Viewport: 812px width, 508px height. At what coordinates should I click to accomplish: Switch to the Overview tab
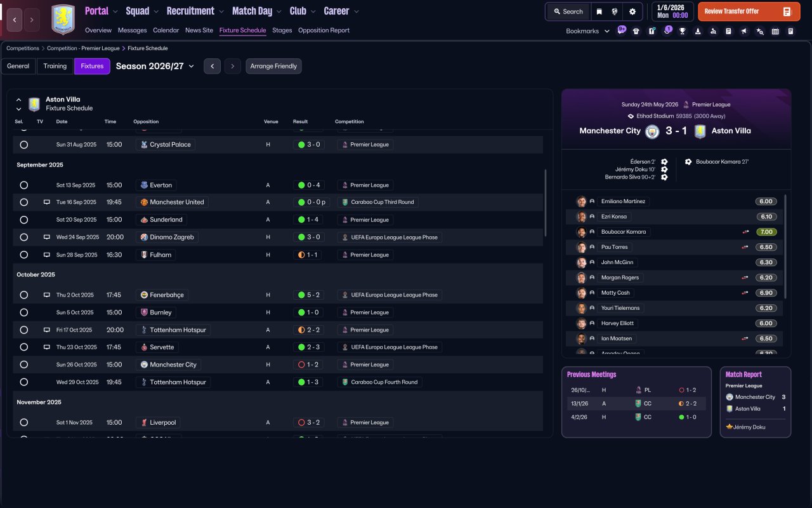point(98,30)
